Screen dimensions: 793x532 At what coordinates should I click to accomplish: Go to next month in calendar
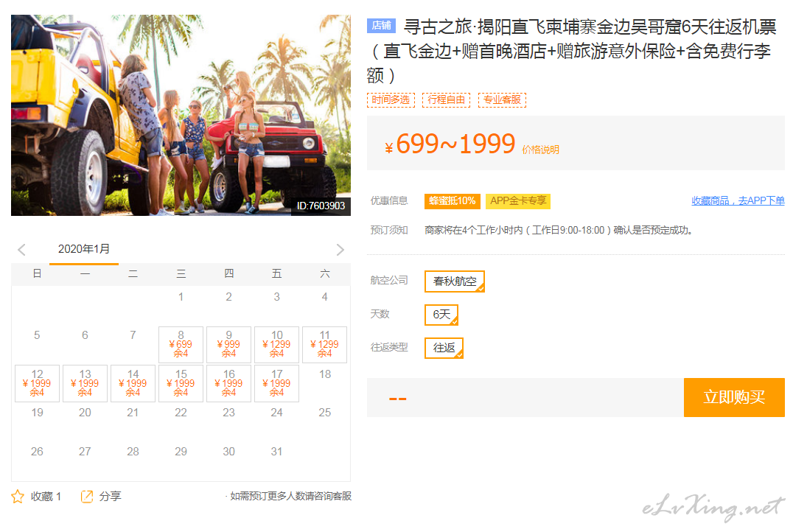tap(340, 249)
